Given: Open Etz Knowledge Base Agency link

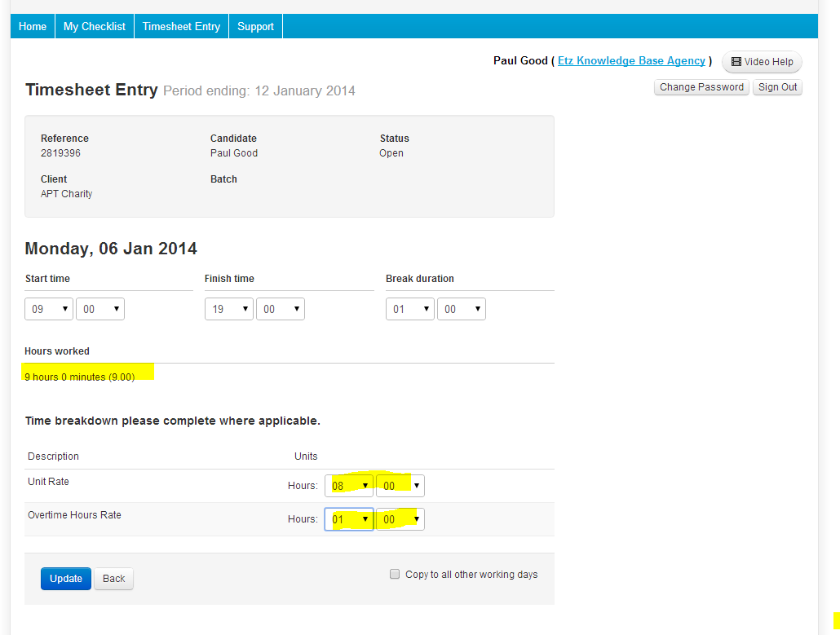Looking at the screenshot, I should [631, 60].
